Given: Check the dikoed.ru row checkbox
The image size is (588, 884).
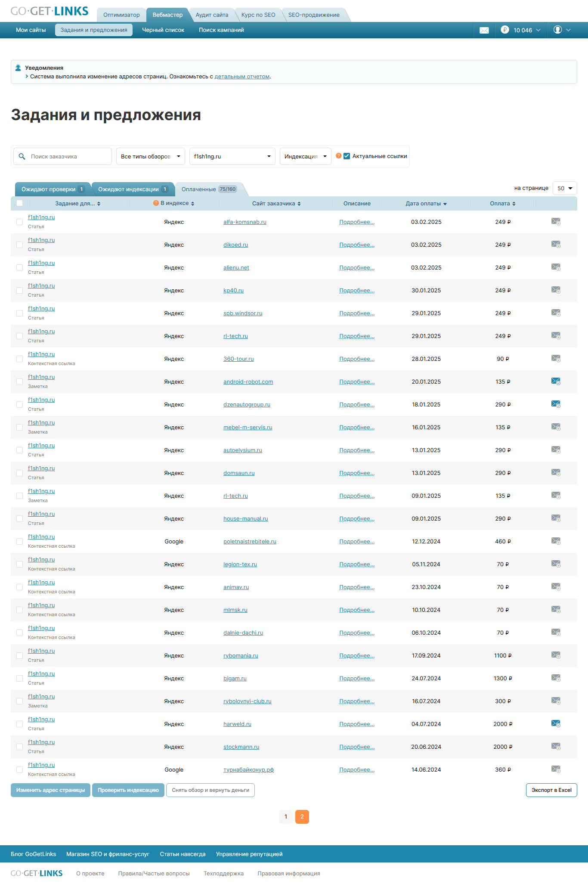Looking at the screenshot, I should point(19,245).
